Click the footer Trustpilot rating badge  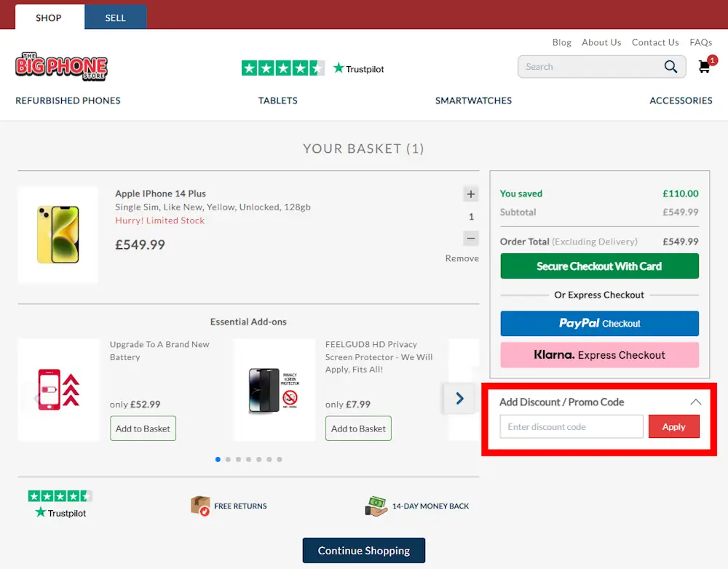pyautogui.click(x=60, y=504)
